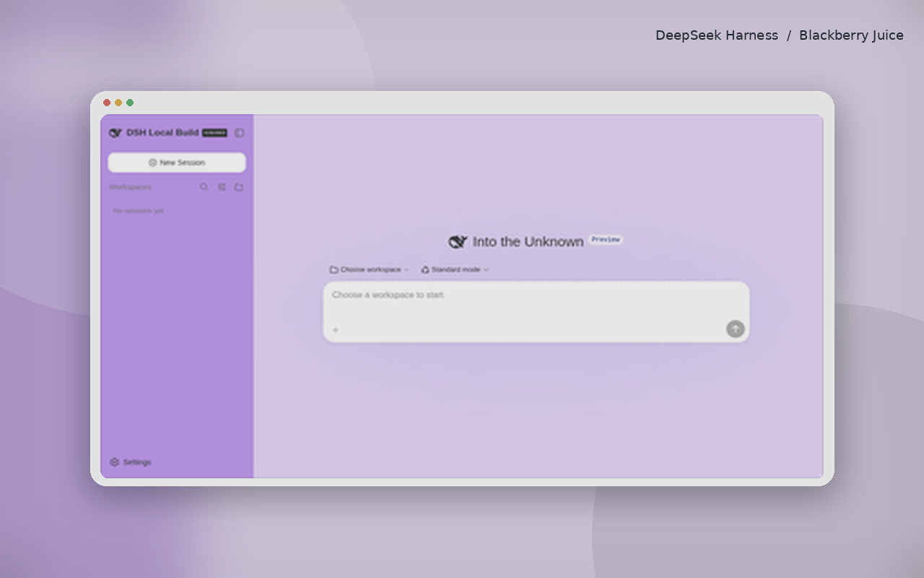924x578 pixels.
Task: Click the whale logo beside DSH Local Build
Action: 115,133
